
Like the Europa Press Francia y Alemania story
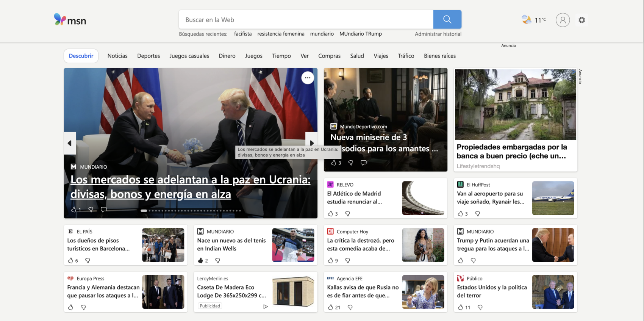pyautogui.click(x=70, y=307)
